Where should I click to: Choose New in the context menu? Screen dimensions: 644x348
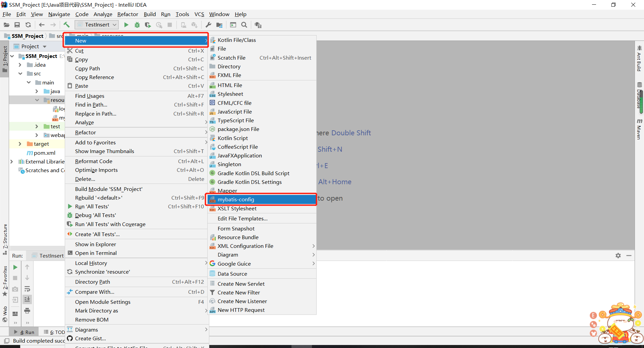pos(137,41)
